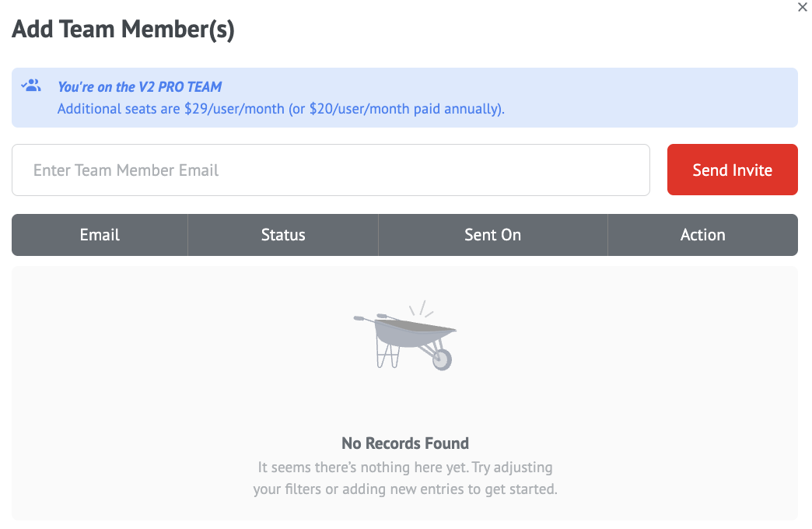
Task: Focus the Enter Team Member Email field
Action: pos(331,170)
